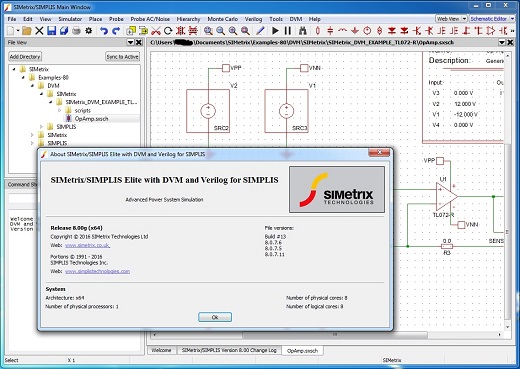This screenshot has width=520, height=369.
Task: Cut selection using the scissors icon
Action: coord(156,31)
